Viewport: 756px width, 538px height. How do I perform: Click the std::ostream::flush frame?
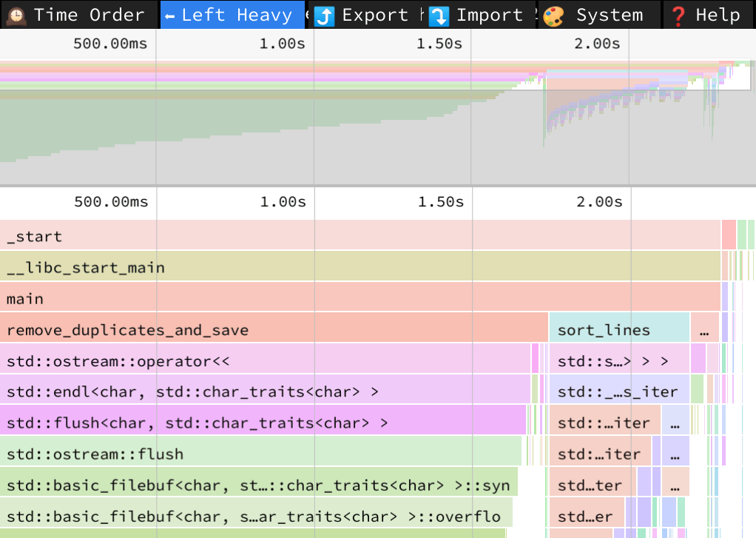point(260,454)
